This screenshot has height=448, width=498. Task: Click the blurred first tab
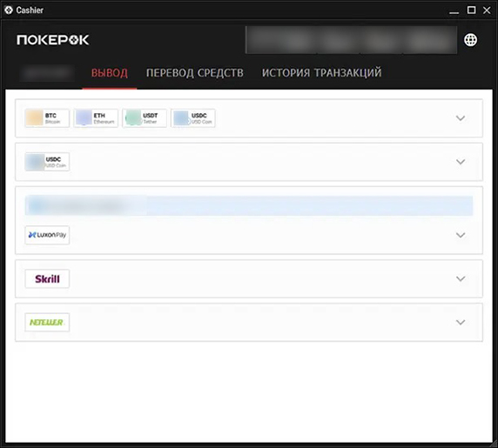47,73
